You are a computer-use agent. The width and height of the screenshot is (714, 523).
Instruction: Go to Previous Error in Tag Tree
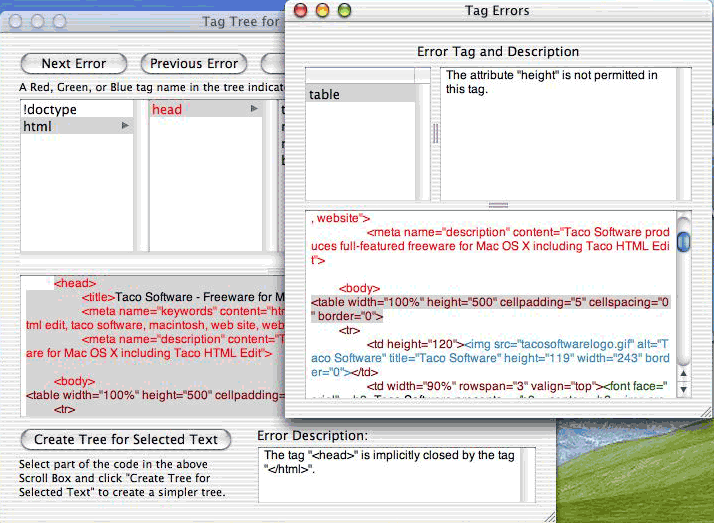coord(194,64)
